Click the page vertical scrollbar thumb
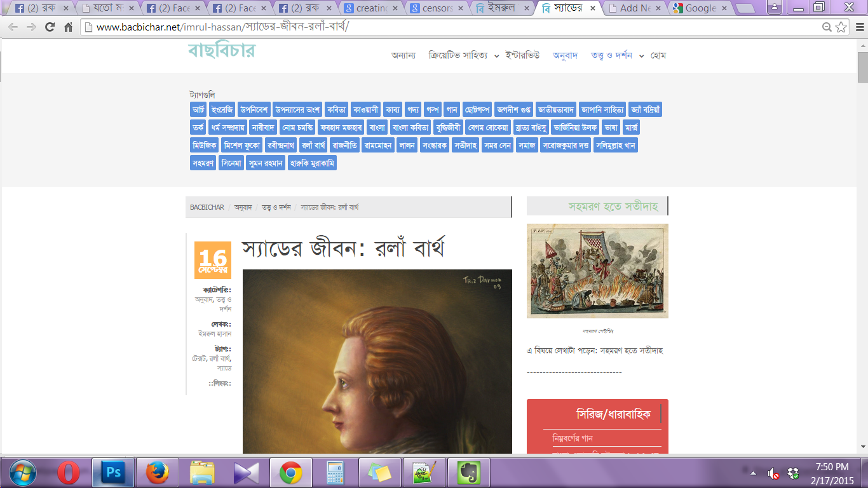Screen dimensions: 868x488 862,67
